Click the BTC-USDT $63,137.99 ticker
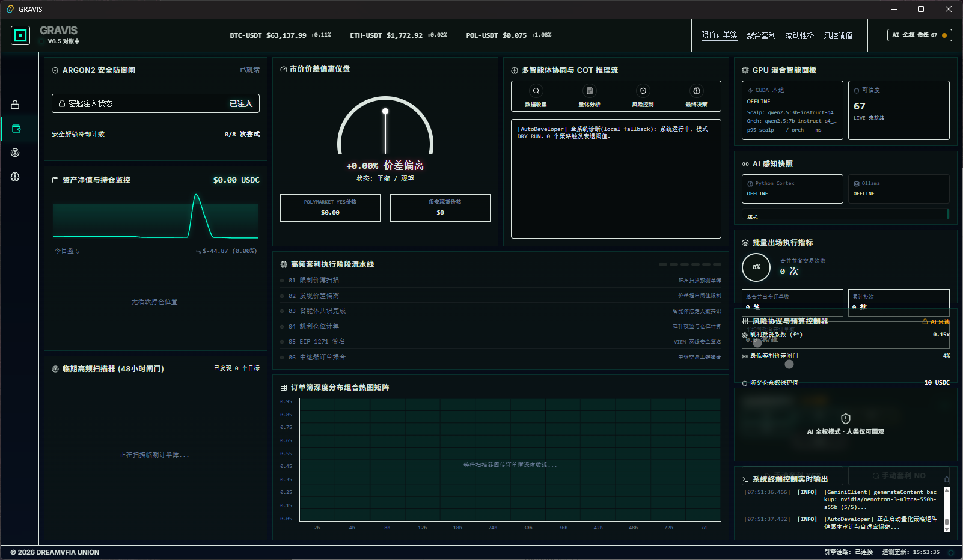963x560 pixels. click(280, 35)
